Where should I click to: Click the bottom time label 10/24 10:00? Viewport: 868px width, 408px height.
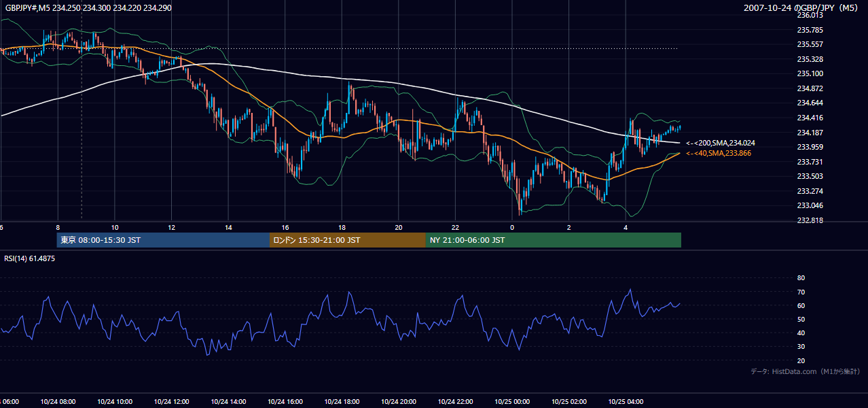[115, 401]
